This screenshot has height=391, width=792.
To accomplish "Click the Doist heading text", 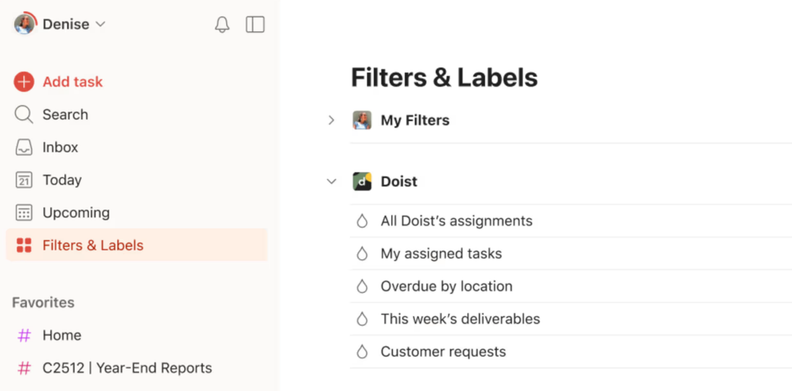I will click(x=399, y=181).
